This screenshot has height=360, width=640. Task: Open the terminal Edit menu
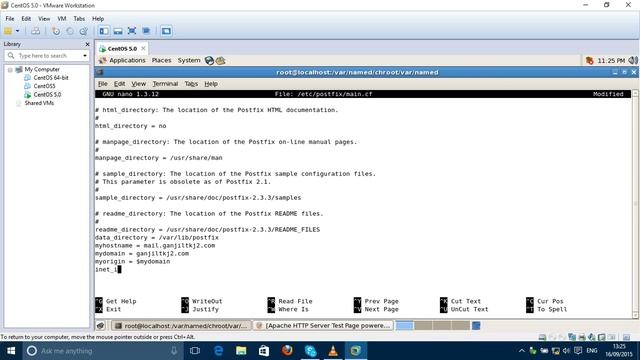tap(119, 84)
